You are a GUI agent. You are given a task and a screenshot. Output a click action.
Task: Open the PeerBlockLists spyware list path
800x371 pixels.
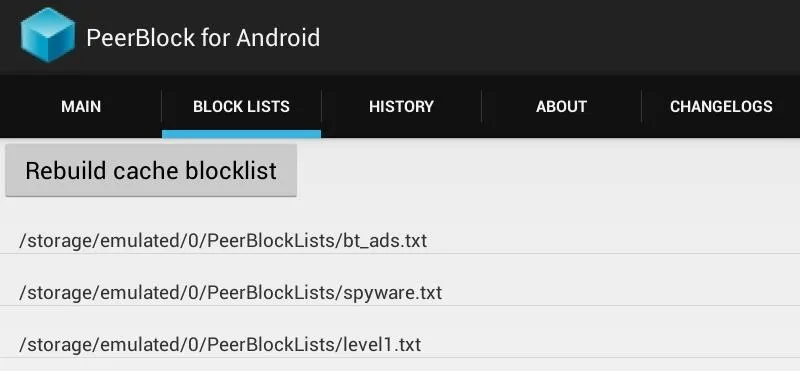point(231,293)
